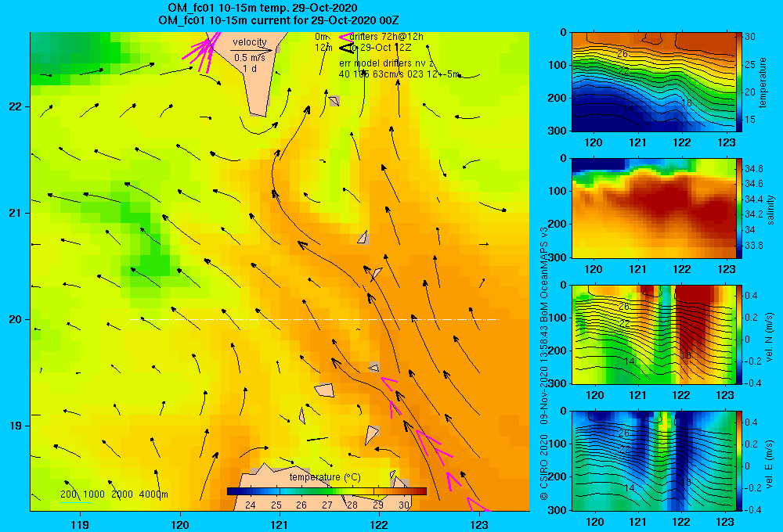Click the 34.8 tick on the salinity color bar
The image size is (783, 532).
point(753,169)
